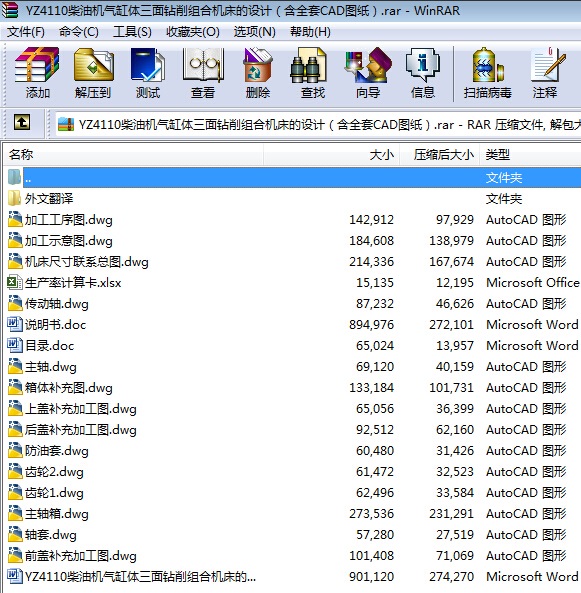Viewport: 581px width, 593px height.
Task: Select file 加工示意图.dwg
Action: click(68, 241)
